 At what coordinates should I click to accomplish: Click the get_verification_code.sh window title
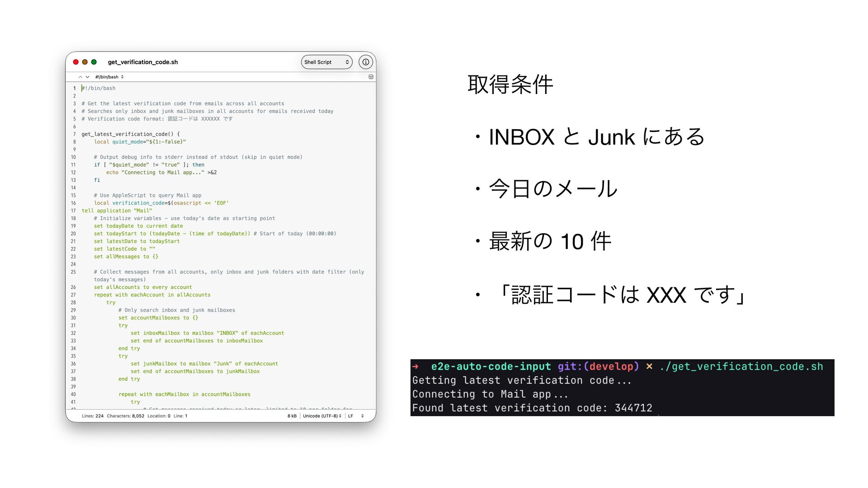point(143,62)
